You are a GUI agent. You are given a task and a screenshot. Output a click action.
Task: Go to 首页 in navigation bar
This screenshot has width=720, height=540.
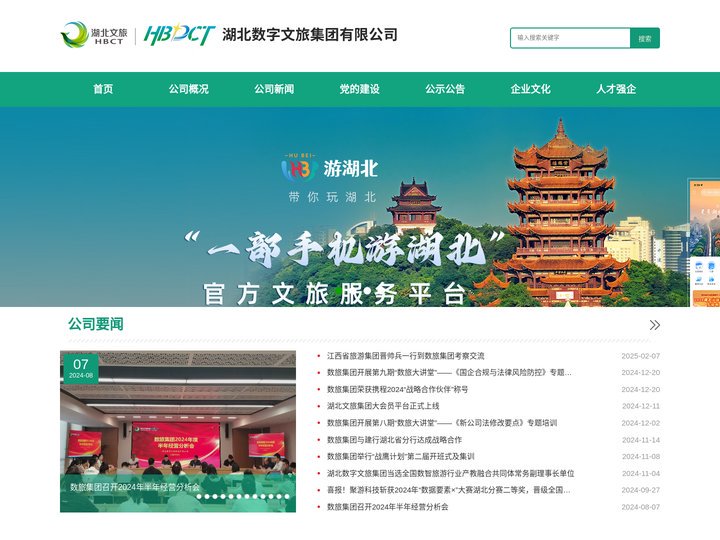pyautogui.click(x=103, y=89)
